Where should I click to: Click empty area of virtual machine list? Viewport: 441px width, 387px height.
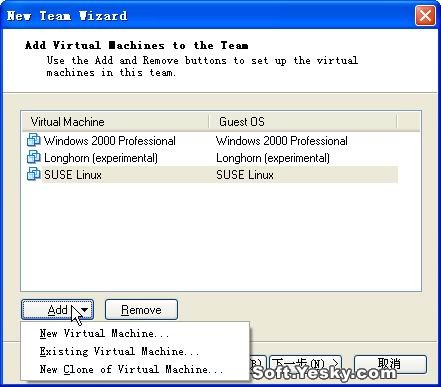[x=221, y=237]
